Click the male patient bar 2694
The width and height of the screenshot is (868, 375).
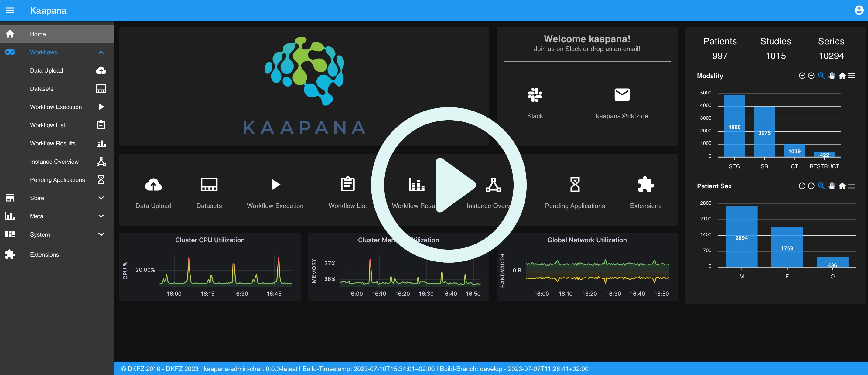741,237
